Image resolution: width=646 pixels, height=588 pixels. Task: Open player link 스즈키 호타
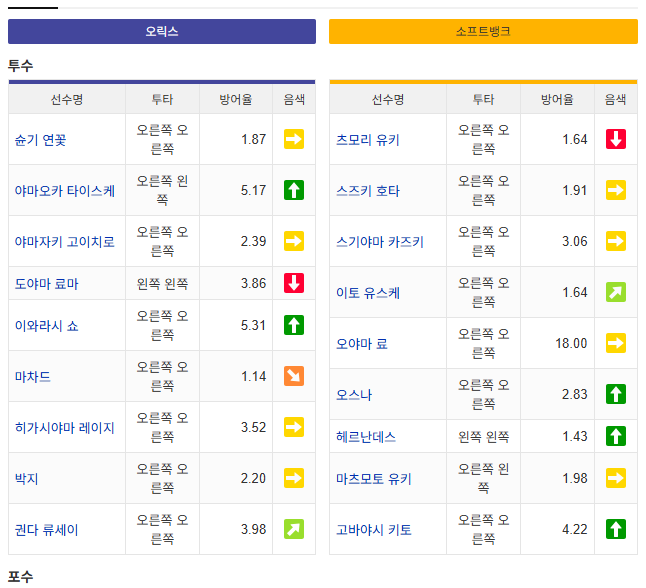point(368,191)
